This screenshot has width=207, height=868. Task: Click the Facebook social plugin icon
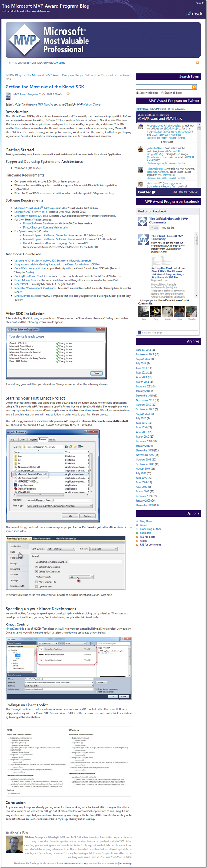(140, 333)
